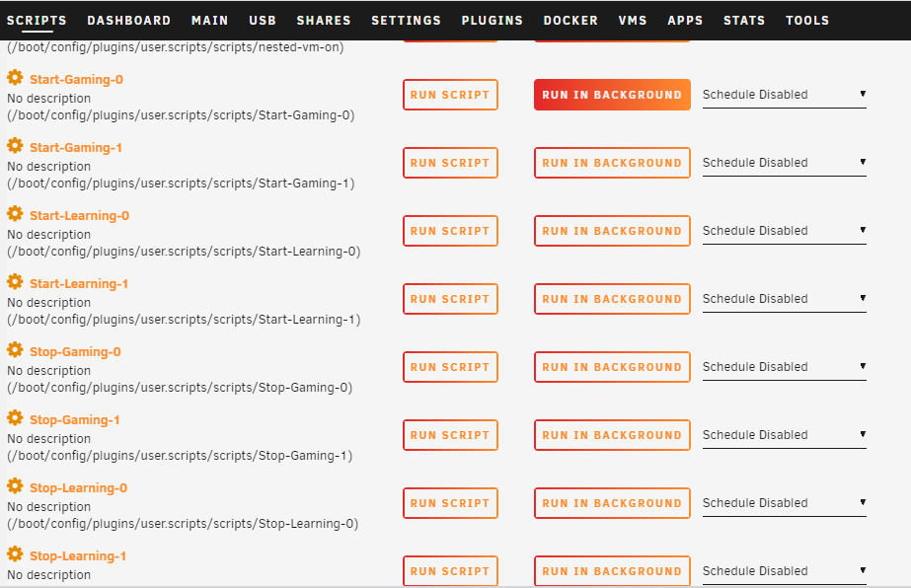Click the Stop-Gaming-0 script name
The image size is (911, 588).
click(x=76, y=351)
